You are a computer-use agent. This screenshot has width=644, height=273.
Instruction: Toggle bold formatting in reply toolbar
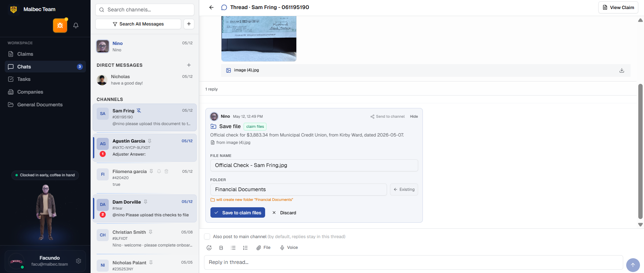[x=221, y=248]
